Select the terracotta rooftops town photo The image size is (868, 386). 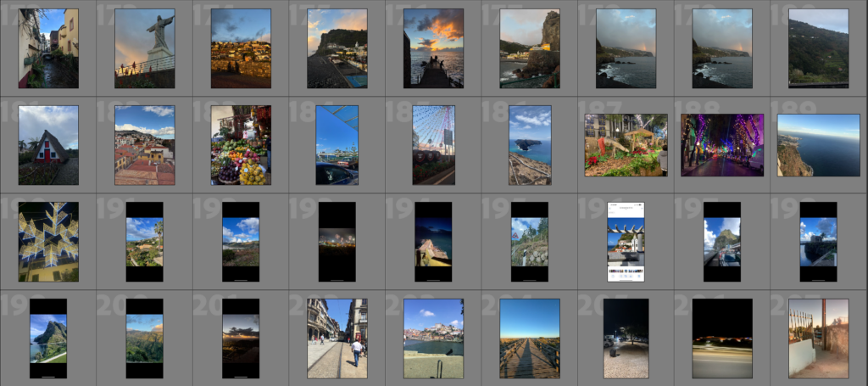pyautogui.click(x=144, y=145)
